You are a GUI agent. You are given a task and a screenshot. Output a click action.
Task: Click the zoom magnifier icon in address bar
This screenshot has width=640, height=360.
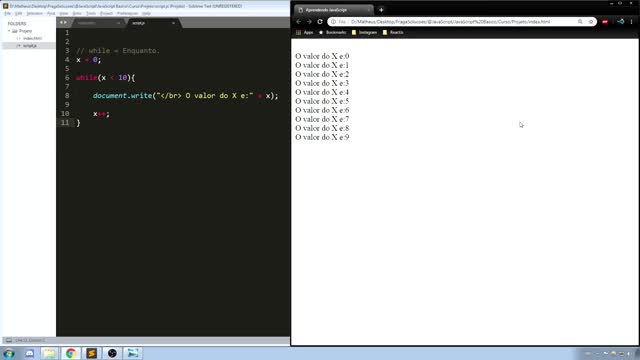click(x=580, y=22)
